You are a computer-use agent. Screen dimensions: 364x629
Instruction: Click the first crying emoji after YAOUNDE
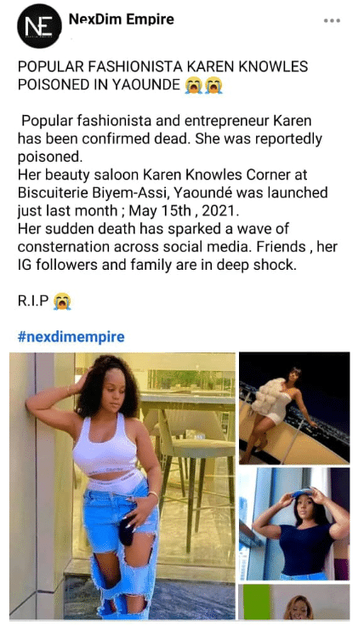point(194,85)
